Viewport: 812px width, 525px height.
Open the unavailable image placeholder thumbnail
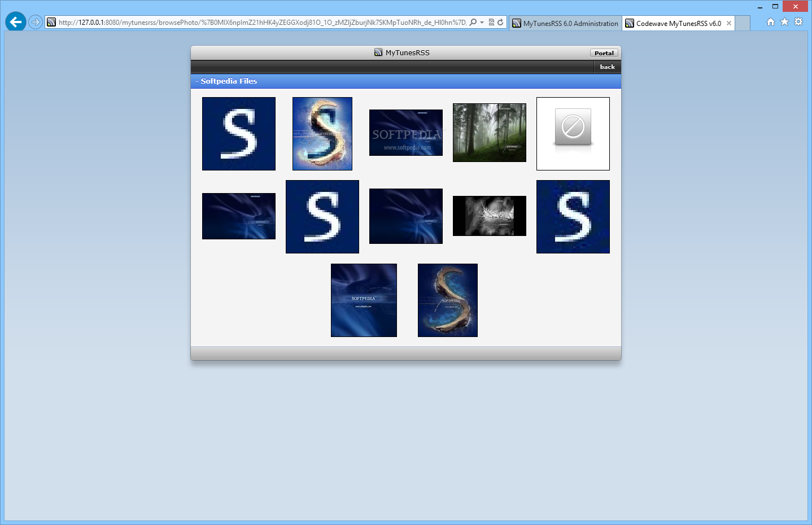(573, 134)
